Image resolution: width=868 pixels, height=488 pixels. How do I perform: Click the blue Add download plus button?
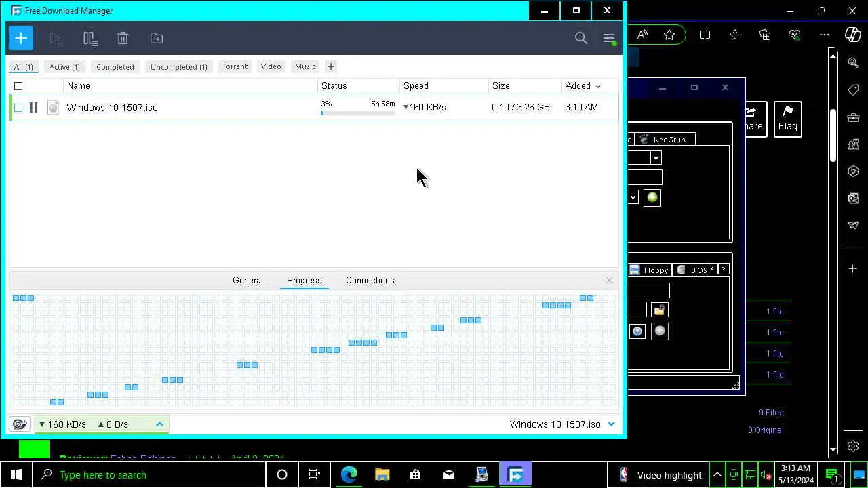(21, 38)
